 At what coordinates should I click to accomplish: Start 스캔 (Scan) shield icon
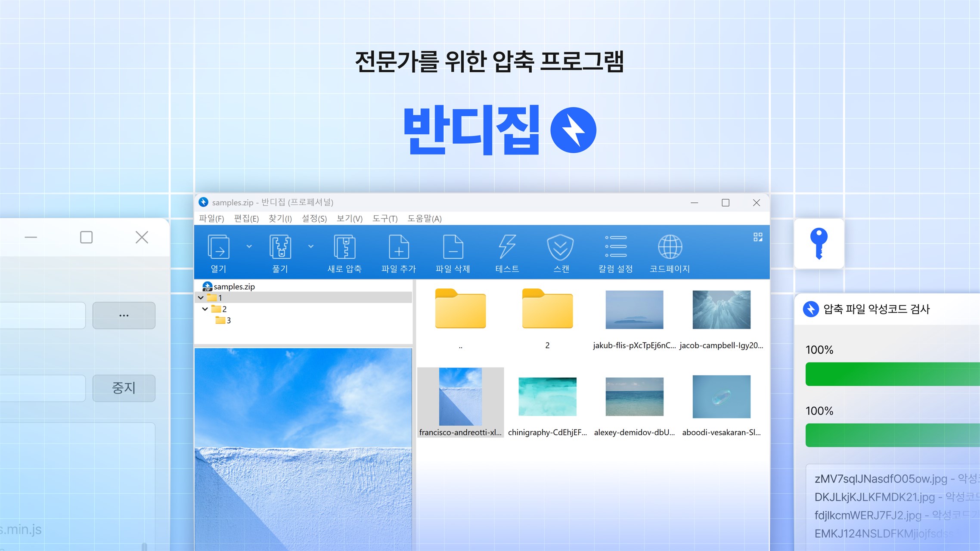pyautogui.click(x=561, y=247)
